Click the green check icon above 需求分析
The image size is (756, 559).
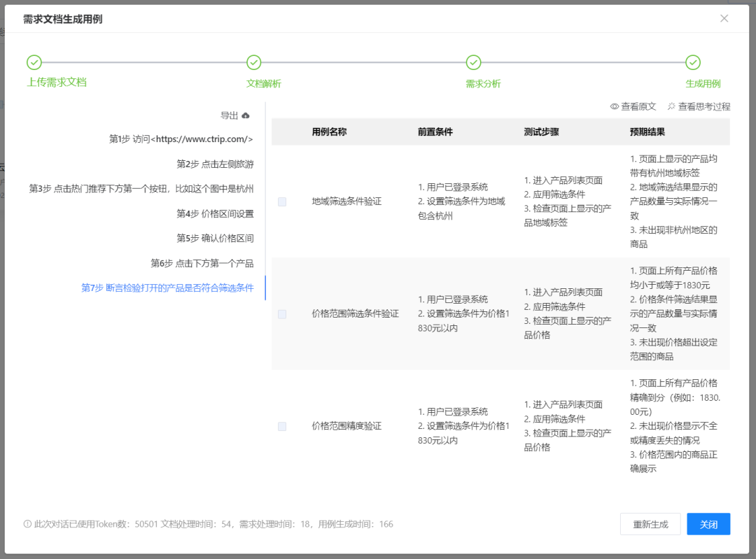[x=473, y=62]
